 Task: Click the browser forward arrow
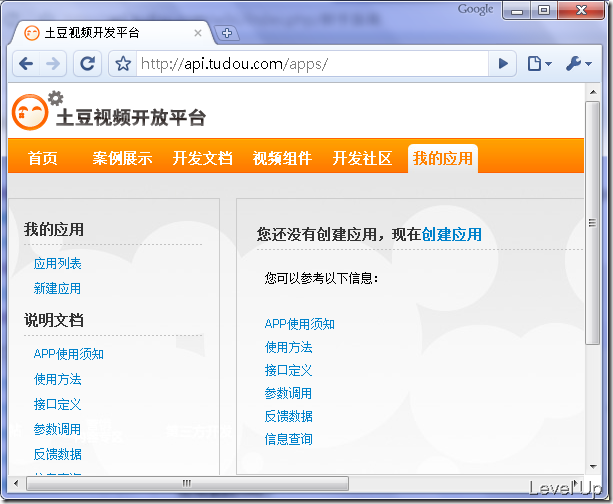pyautogui.click(x=53, y=63)
